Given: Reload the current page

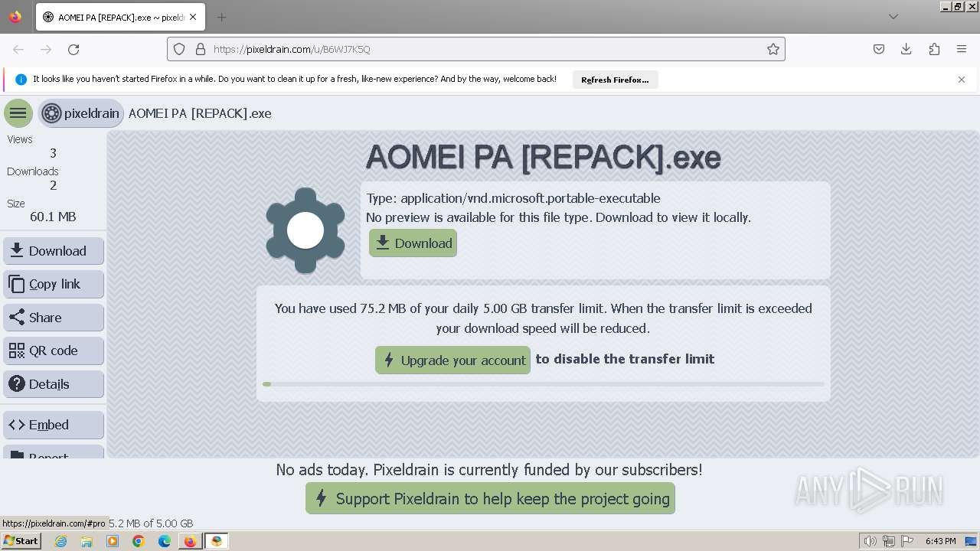Looking at the screenshot, I should (x=73, y=49).
